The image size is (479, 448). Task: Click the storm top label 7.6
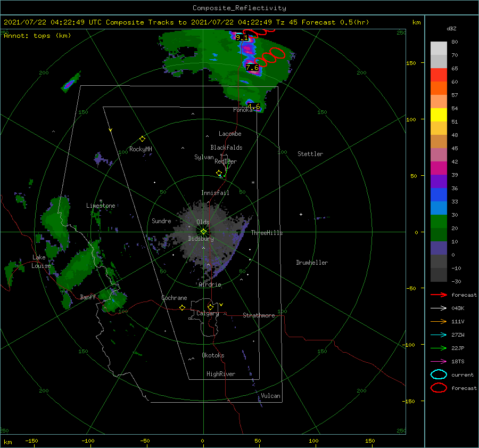[252, 67]
